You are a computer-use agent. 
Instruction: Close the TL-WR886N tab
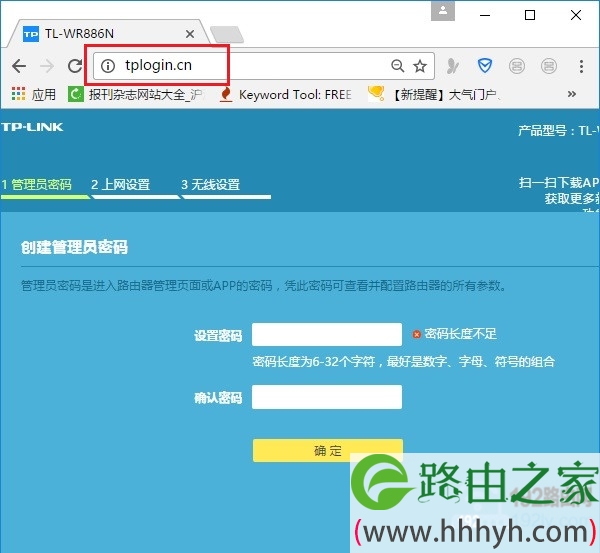[x=190, y=34]
